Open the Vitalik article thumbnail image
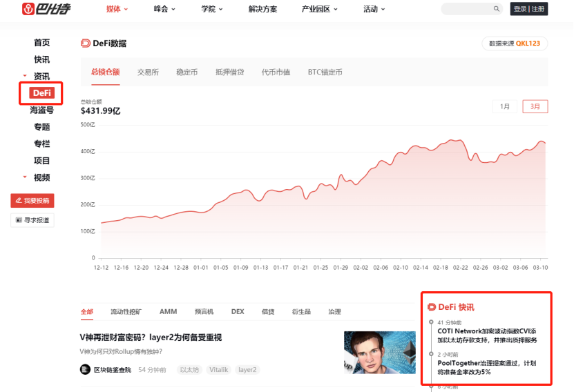The width and height of the screenshot is (574, 392). pyautogui.click(x=380, y=353)
